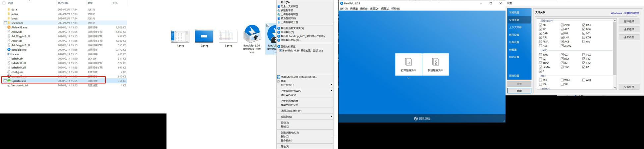This screenshot has width=644, height=149.
Task: Select the 解压设置 settings tab
Action: (519, 35)
